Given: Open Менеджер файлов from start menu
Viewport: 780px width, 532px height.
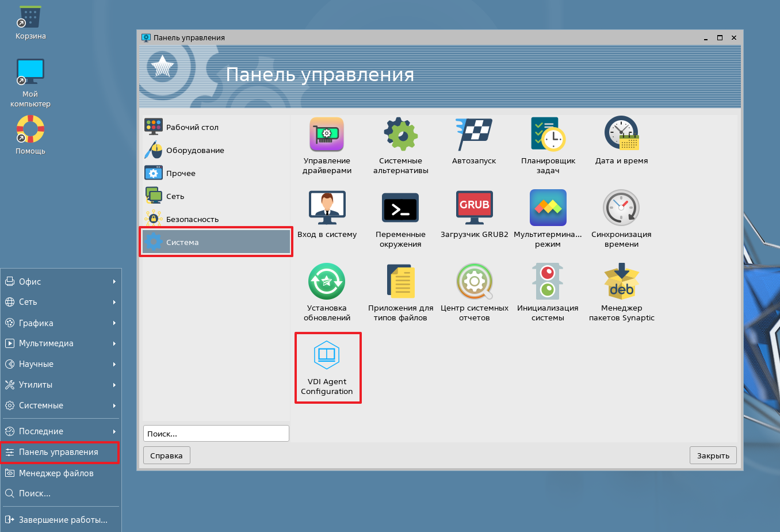Looking at the screenshot, I should (x=56, y=473).
